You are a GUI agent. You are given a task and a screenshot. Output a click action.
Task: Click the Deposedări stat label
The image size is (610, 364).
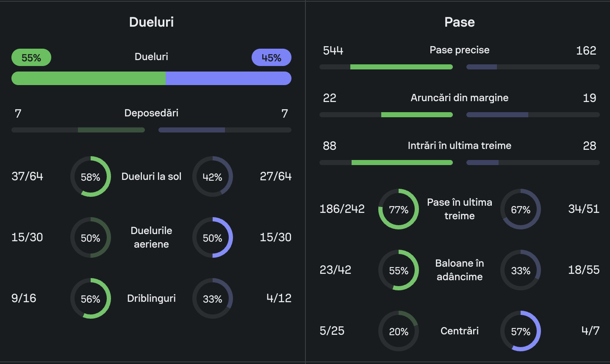(x=151, y=113)
